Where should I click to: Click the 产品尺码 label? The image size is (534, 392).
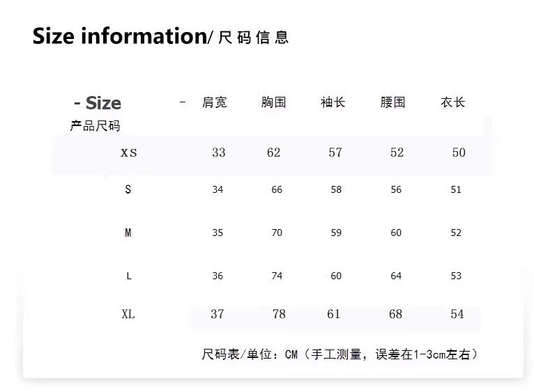[95, 126]
